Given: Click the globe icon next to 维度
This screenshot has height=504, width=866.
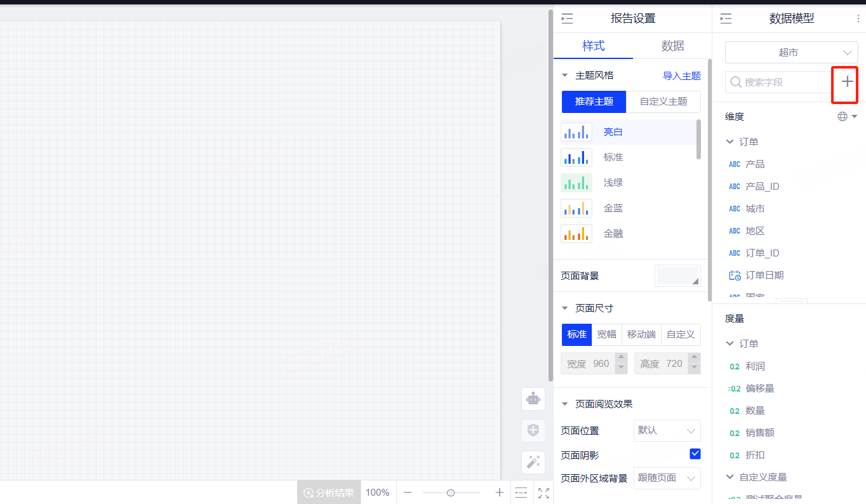Looking at the screenshot, I should click(x=843, y=117).
